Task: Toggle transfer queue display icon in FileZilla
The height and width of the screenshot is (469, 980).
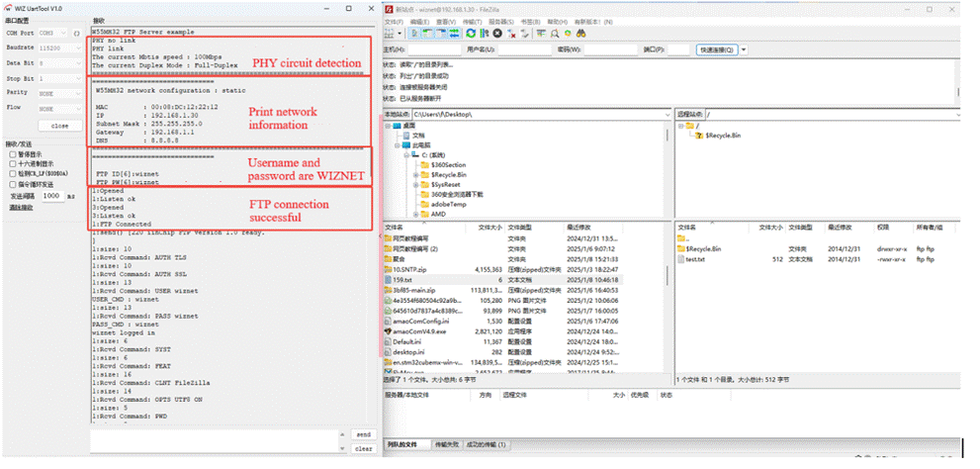Action: (454, 33)
